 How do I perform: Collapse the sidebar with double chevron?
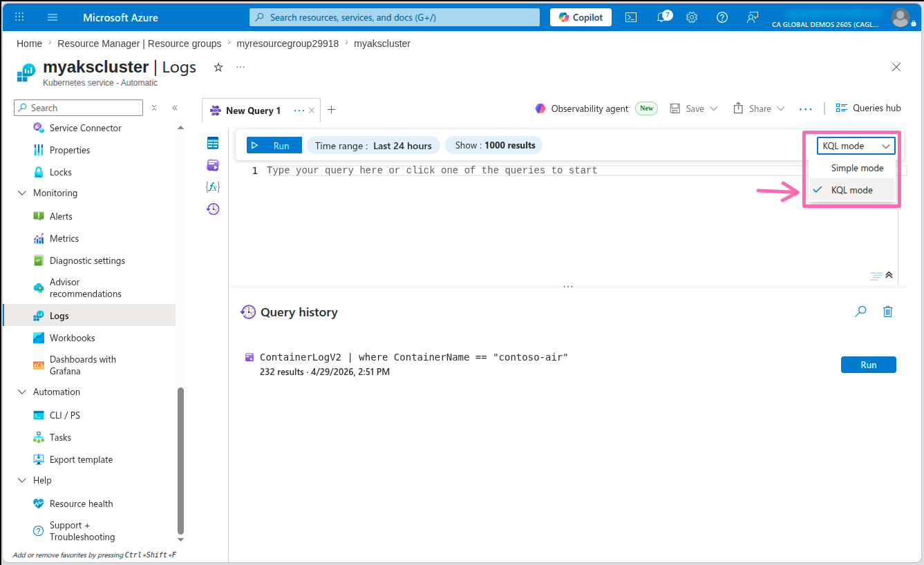click(175, 108)
